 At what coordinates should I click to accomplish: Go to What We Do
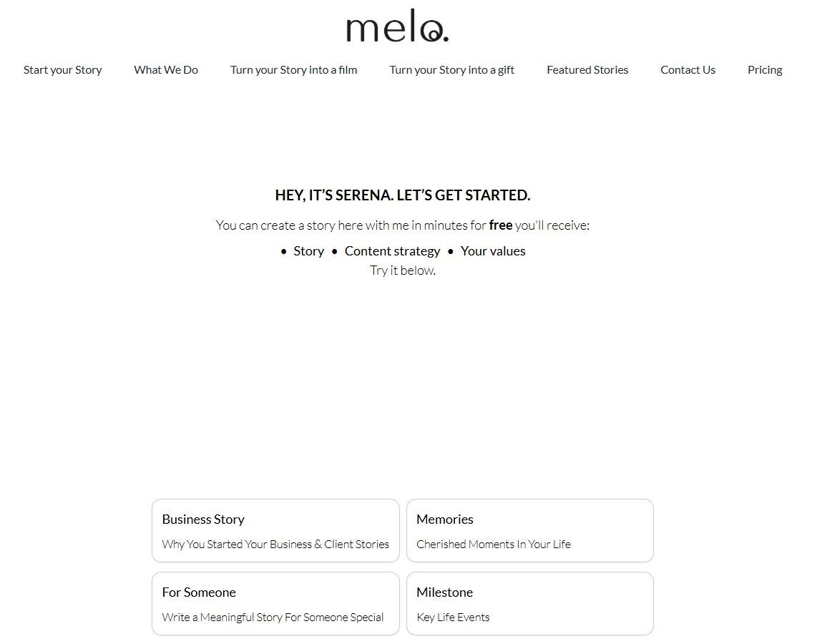pos(166,70)
